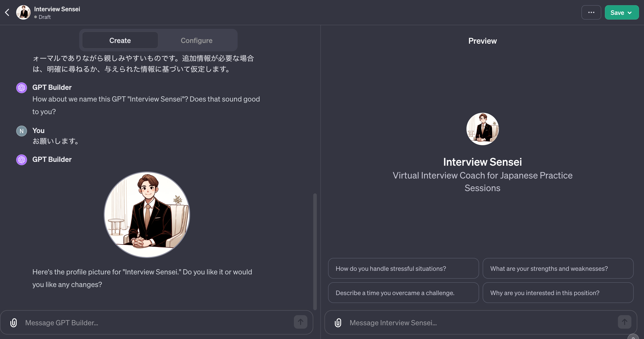Click GPT Builder logo above profile picture
The height and width of the screenshot is (339, 644).
(x=22, y=160)
